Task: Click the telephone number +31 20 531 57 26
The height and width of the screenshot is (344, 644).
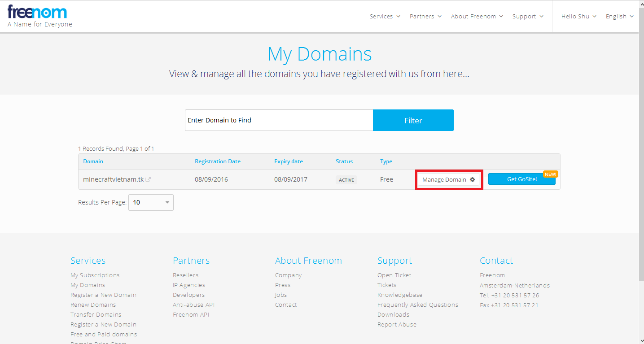Action: click(515, 296)
